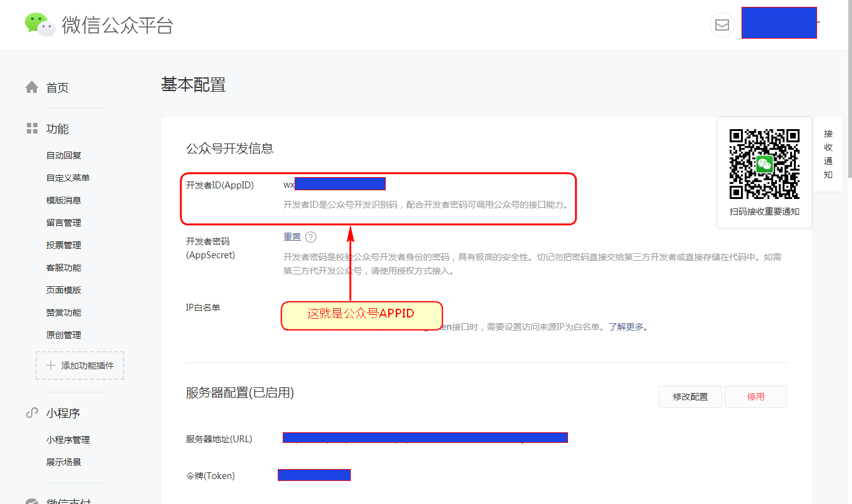Open 原创管理 menu item
Image resolution: width=852 pixels, height=504 pixels.
tap(64, 335)
